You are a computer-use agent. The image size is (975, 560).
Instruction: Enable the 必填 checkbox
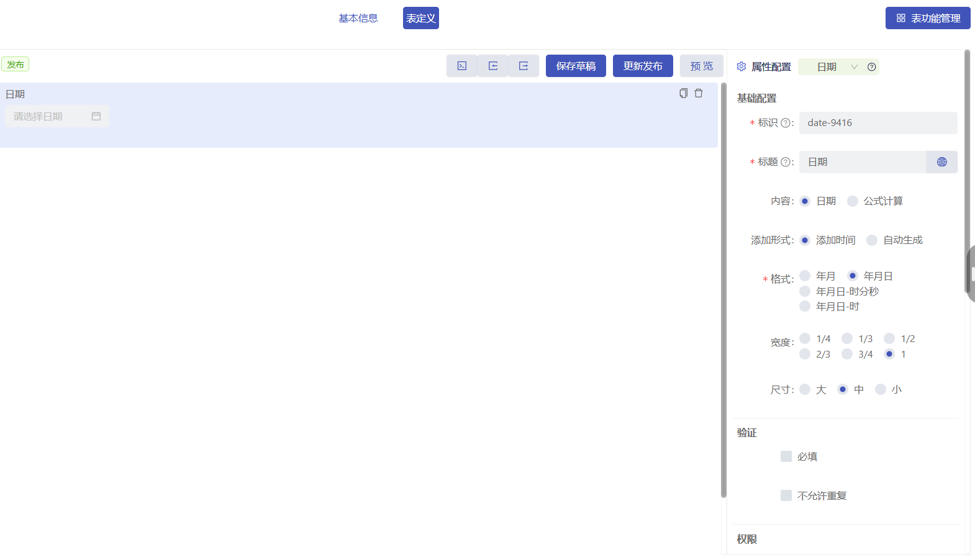786,456
